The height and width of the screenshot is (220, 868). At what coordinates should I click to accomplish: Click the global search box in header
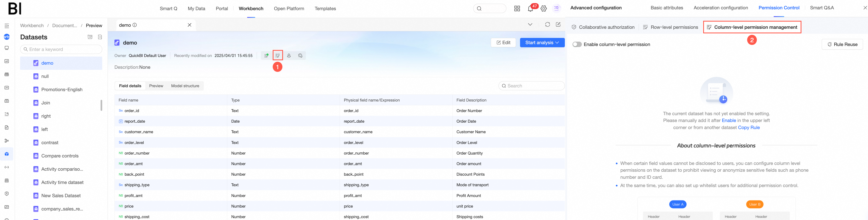click(490, 8)
